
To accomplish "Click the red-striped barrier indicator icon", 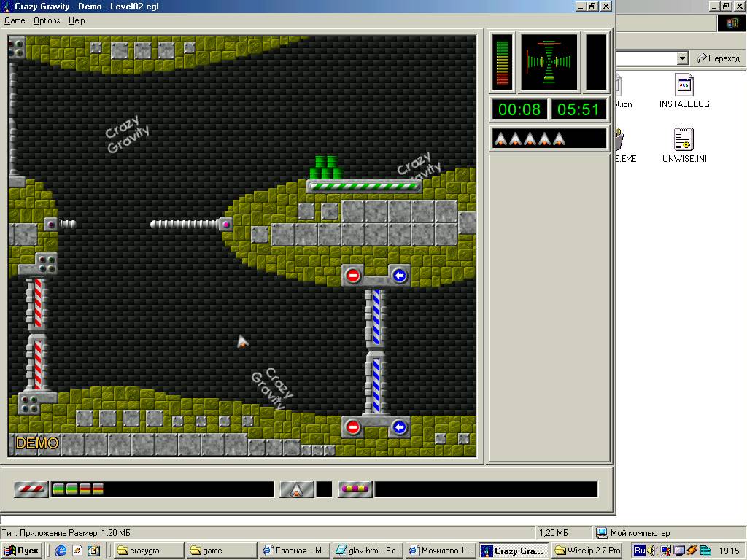I will (x=31, y=489).
